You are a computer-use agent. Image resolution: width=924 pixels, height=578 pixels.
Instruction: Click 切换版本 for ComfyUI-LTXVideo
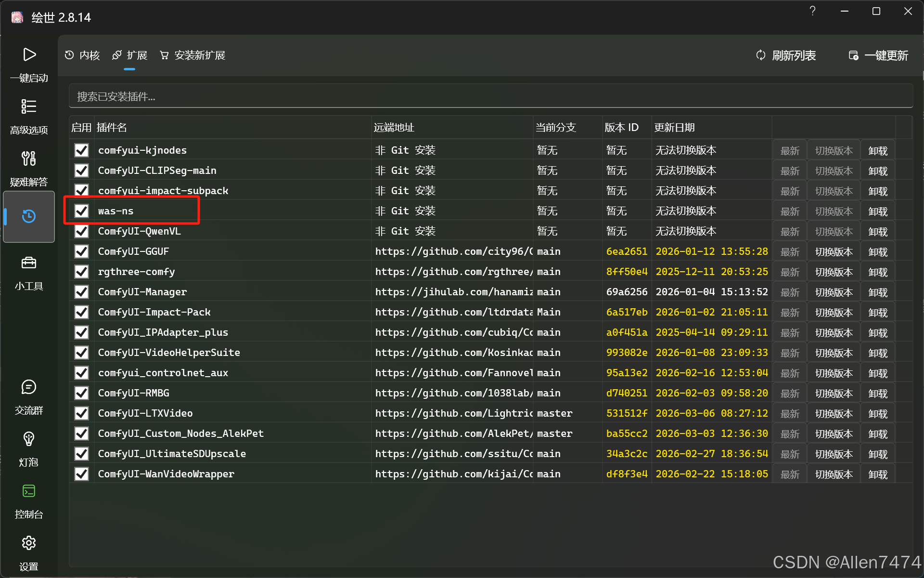pyautogui.click(x=834, y=414)
